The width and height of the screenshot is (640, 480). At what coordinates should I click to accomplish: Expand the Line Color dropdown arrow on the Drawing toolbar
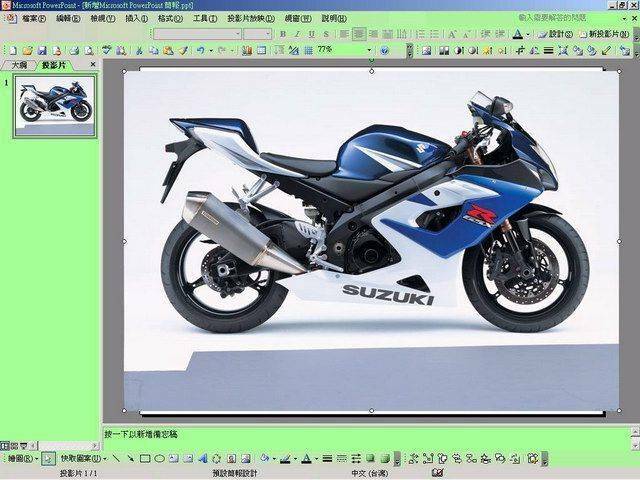click(x=295, y=459)
